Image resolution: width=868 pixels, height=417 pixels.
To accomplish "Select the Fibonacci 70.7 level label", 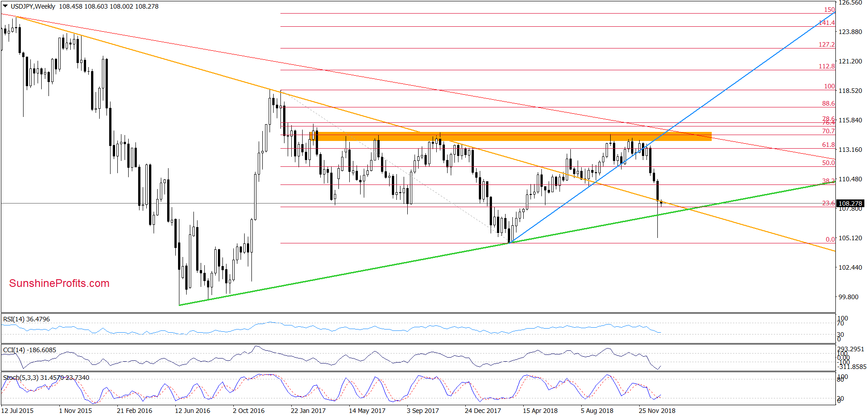I will 829,131.
